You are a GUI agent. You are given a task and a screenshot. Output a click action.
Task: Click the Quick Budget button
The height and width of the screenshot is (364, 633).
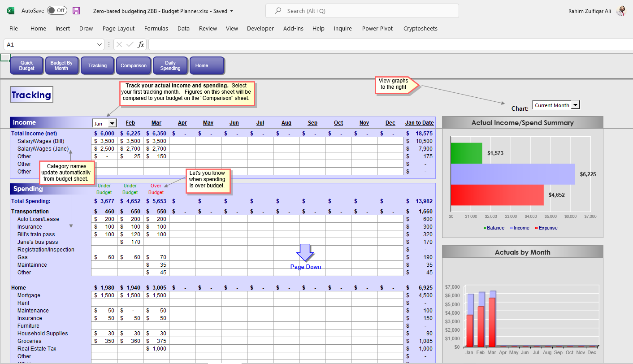[27, 65]
